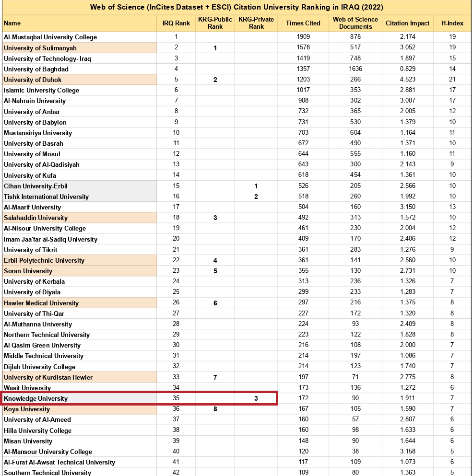Click 'University of Mosul' name cell

80,154
